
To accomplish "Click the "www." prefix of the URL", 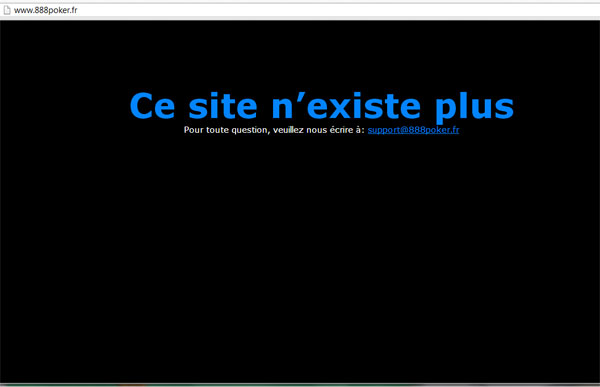I will point(24,10).
